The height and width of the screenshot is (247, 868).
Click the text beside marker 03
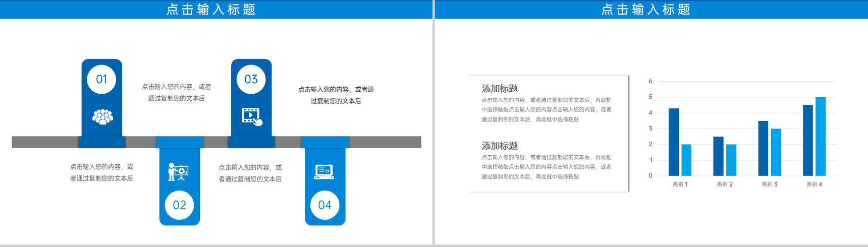pyautogui.click(x=336, y=95)
